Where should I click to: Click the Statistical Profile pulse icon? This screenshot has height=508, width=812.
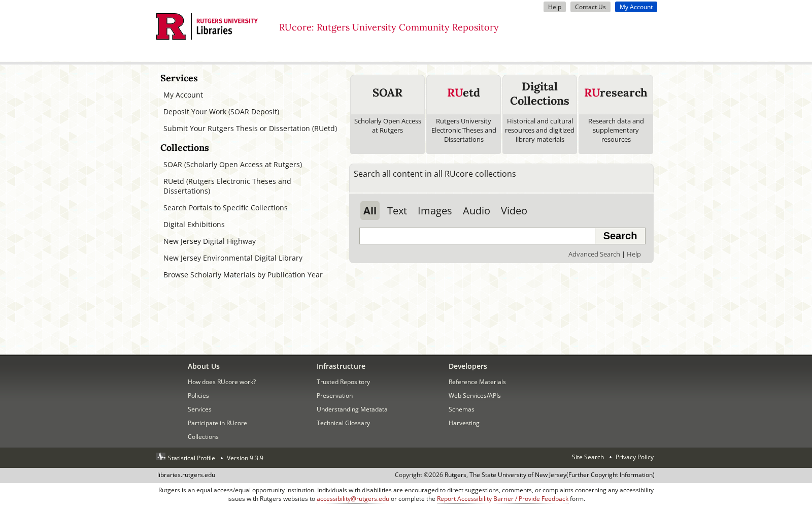click(161, 457)
